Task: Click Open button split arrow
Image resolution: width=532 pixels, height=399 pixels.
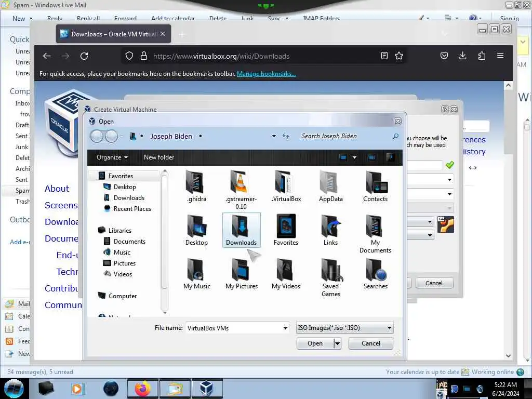Action: [337, 343]
